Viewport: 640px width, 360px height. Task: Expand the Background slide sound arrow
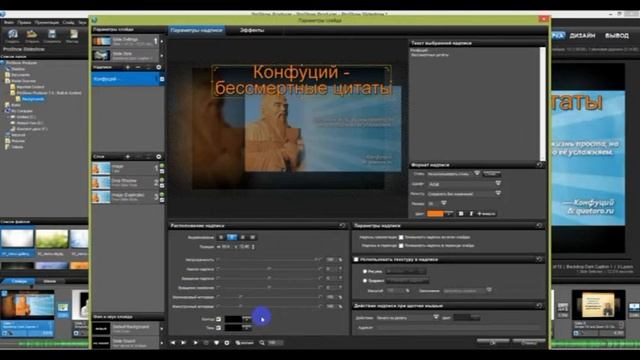[162, 329]
